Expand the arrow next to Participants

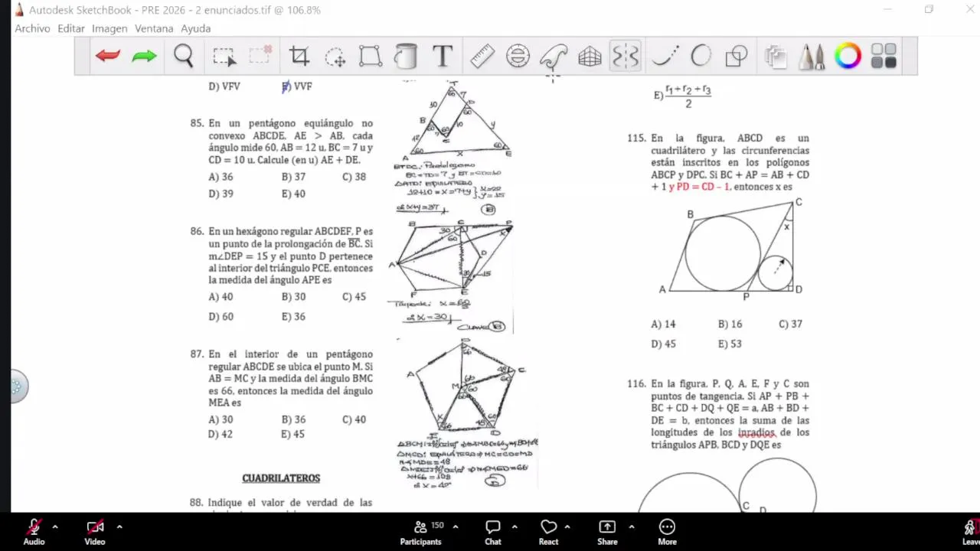456,527
